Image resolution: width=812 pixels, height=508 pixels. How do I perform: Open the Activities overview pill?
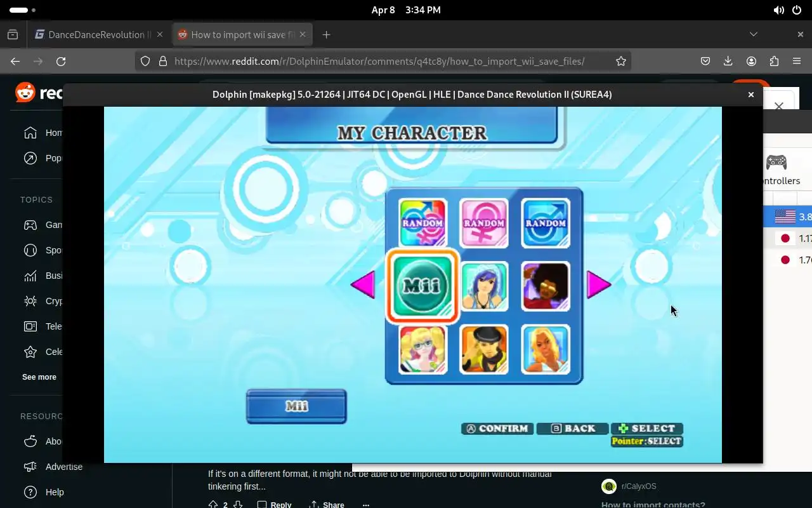pos(23,10)
